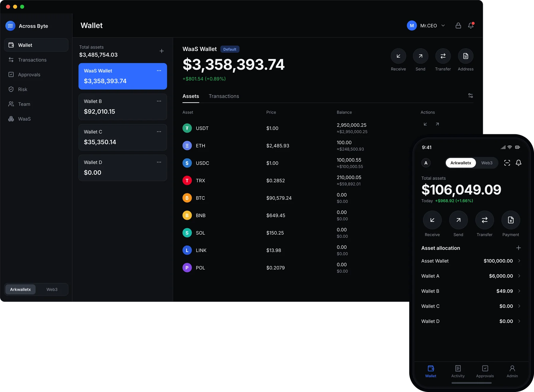Open WaaS Wallet card options menu
The height and width of the screenshot is (392, 534).
[x=159, y=71]
